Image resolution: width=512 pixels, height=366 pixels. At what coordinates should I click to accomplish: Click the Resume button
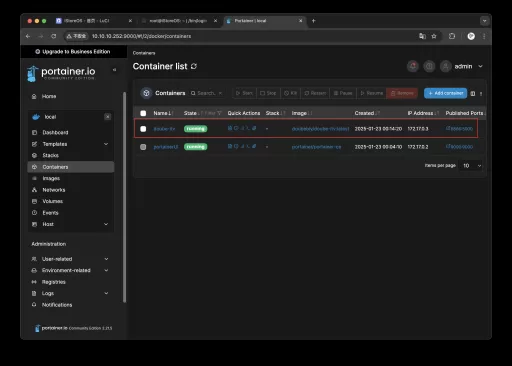pos(372,93)
